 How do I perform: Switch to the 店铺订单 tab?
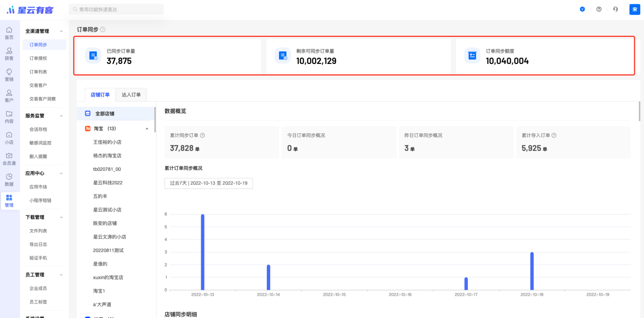pos(100,95)
